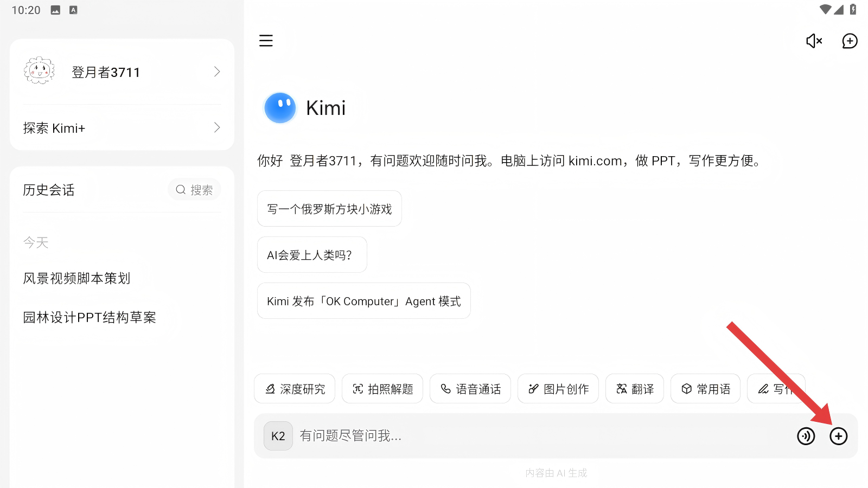Viewport: 868px width, 488px height.
Task: Click the voice input icon in message bar
Action: coord(806,436)
